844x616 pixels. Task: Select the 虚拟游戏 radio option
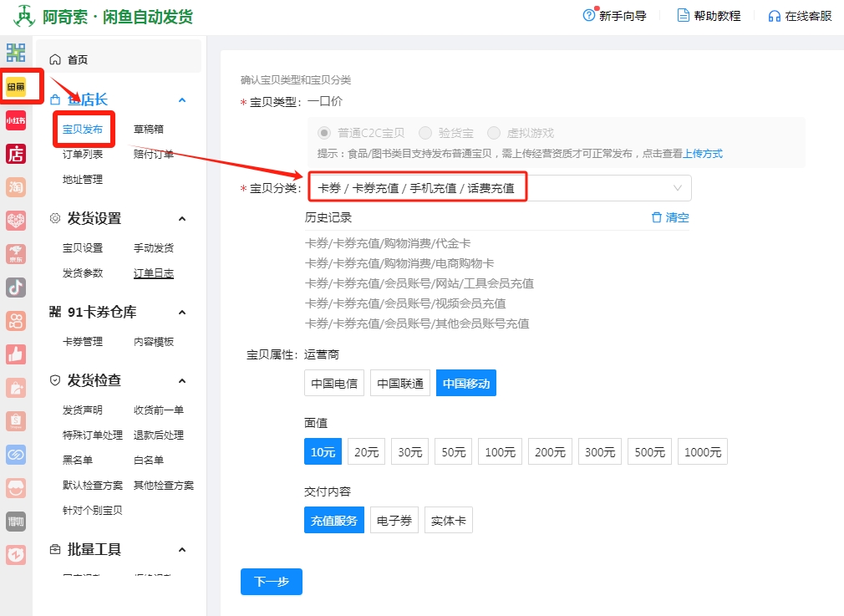[x=494, y=132]
